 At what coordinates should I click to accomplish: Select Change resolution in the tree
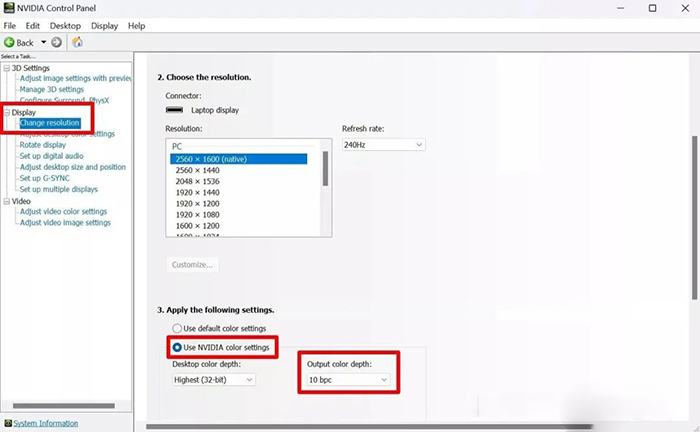[x=50, y=123]
